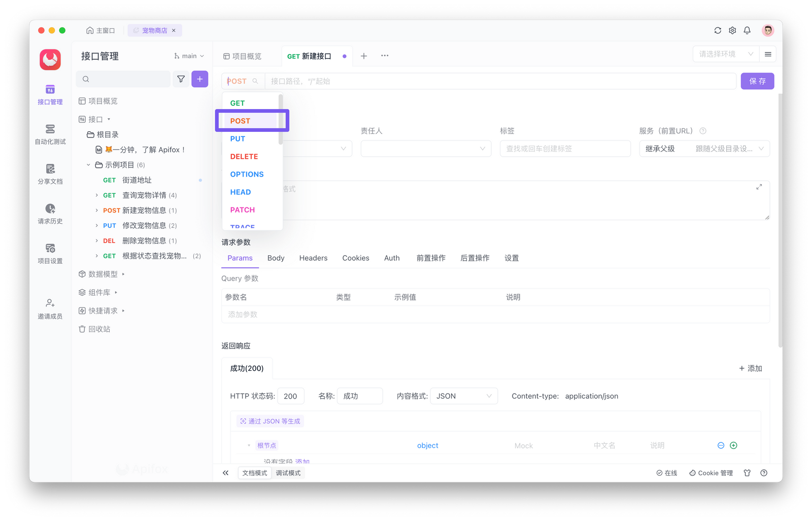Open the 请选择环境 environment dropdown

725,54
